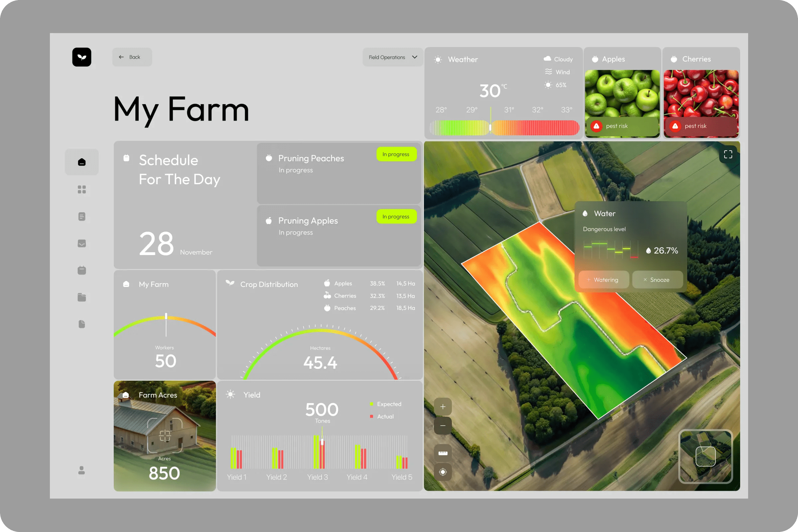Open the folder icon in the sidebar
Image resolution: width=798 pixels, height=532 pixels.
[81, 297]
